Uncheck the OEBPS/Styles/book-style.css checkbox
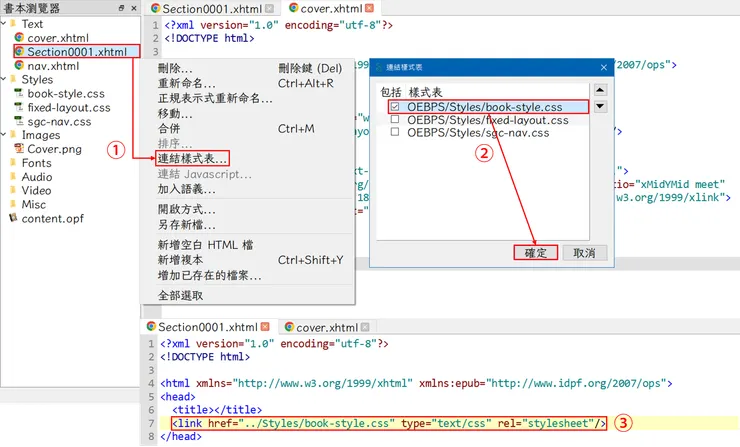The width and height of the screenshot is (740, 447). (395, 107)
